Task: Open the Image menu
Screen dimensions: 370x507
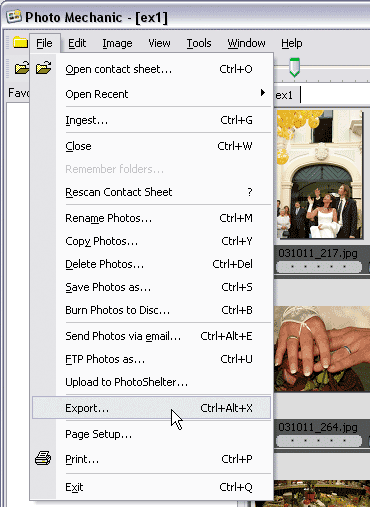Action: [117, 43]
